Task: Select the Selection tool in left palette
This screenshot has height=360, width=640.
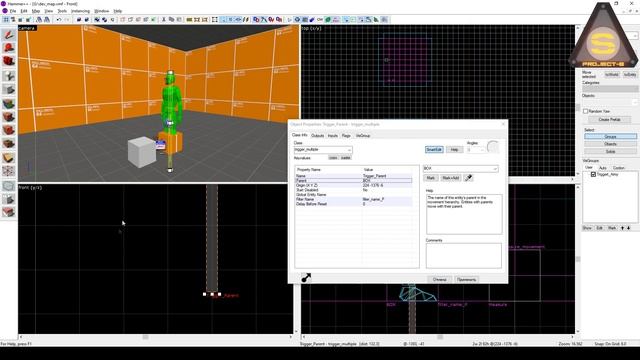Action: tap(8, 35)
